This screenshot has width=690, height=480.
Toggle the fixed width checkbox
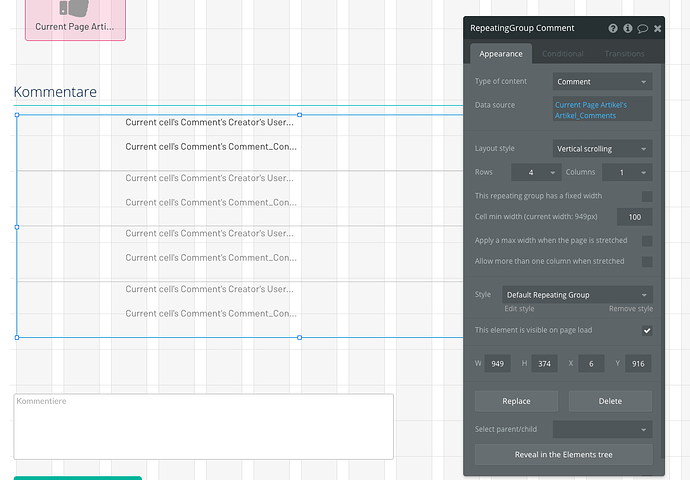[x=647, y=196]
